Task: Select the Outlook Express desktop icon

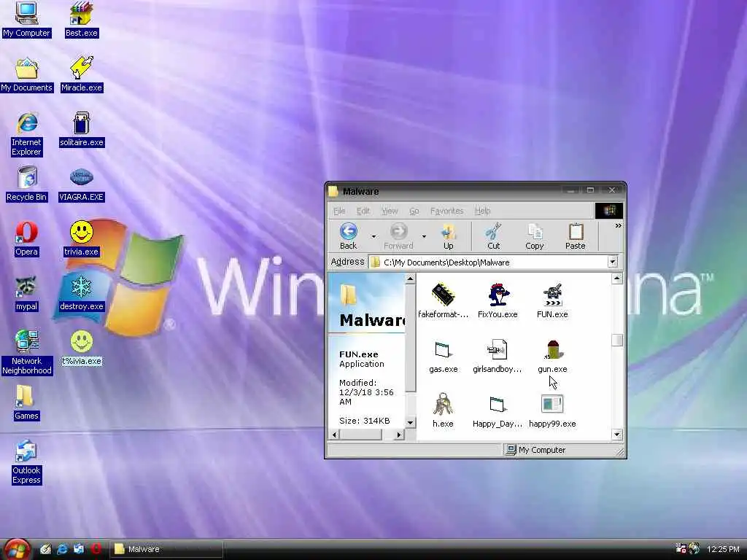Action: point(26,462)
